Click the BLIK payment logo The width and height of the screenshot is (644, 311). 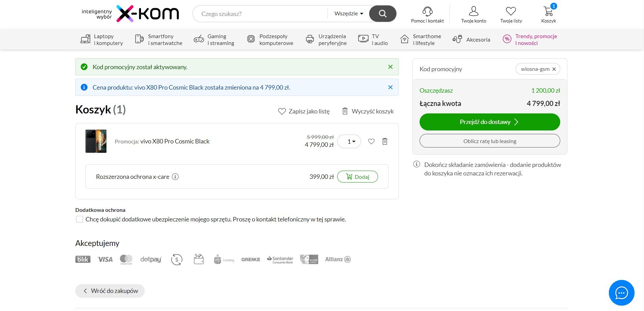pyautogui.click(x=83, y=259)
